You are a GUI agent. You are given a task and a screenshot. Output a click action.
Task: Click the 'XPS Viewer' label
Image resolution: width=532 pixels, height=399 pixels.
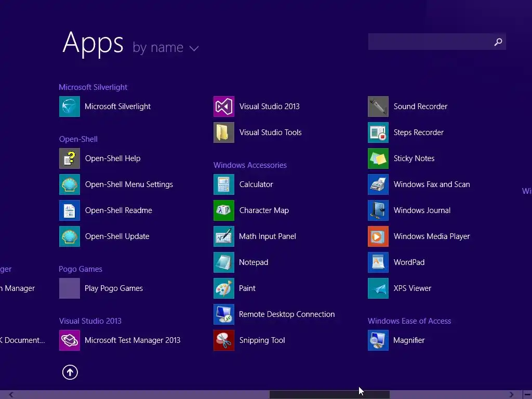point(412,288)
